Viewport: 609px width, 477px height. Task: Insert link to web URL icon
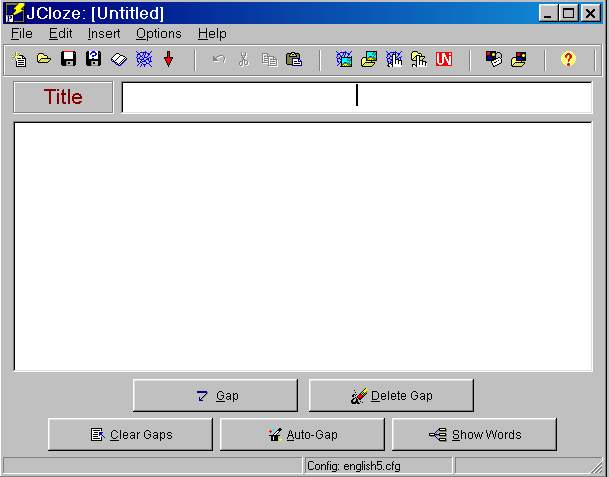click(x=394, y=59)
